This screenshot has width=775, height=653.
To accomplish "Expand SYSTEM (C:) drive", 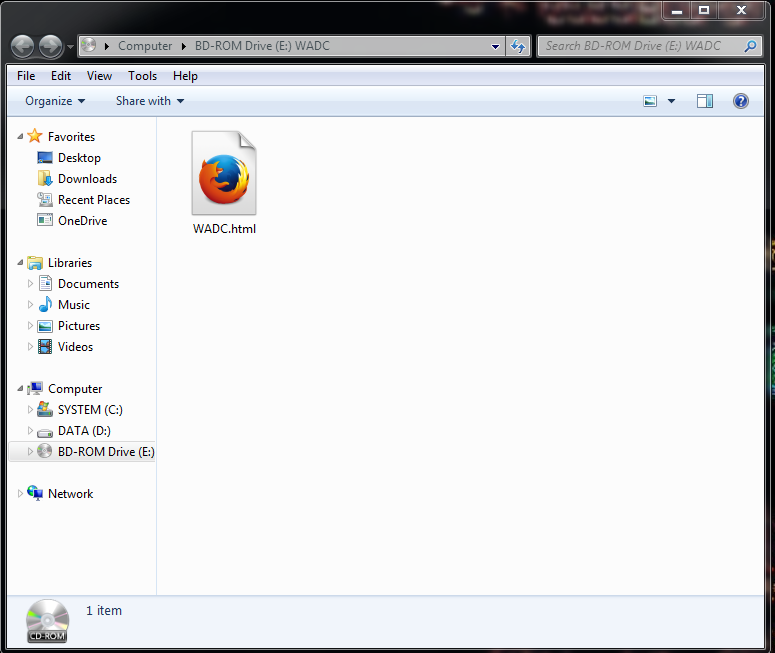I will 30,410.
